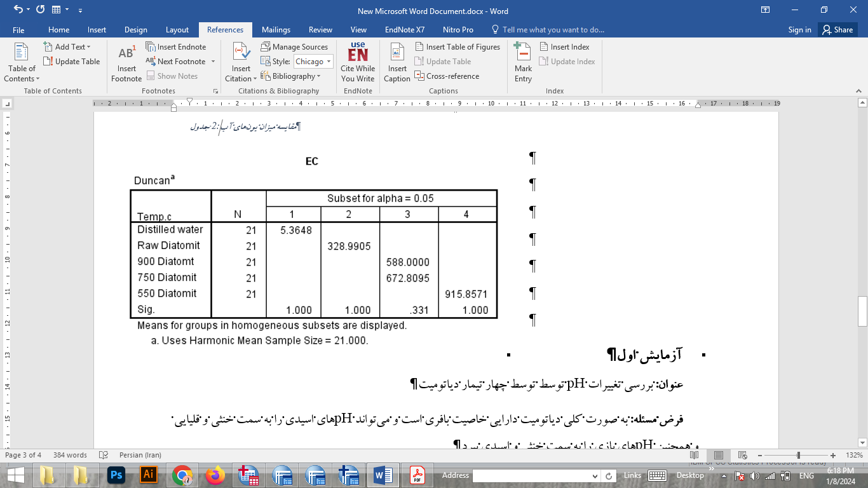Click the Undo icon in Quick Access Toolbar
The width and height of the screenshot is (868, 488).
[18, 10]
